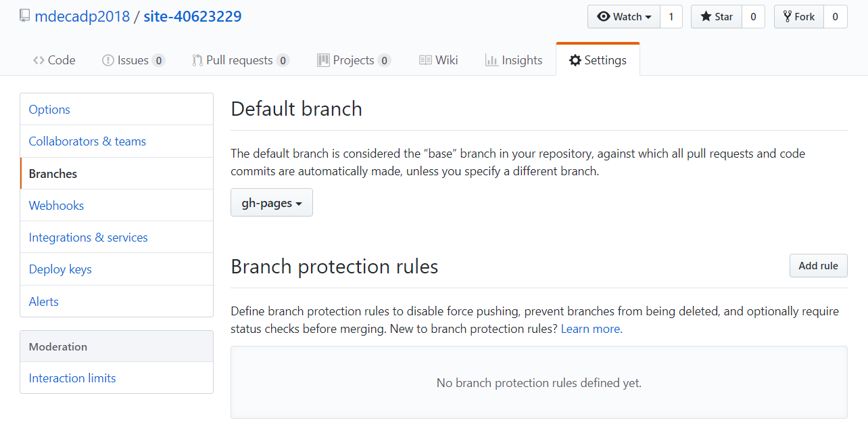
Task: Open Options in the settings sidebar
Action: pyautogui.click(x=116, y=110)
